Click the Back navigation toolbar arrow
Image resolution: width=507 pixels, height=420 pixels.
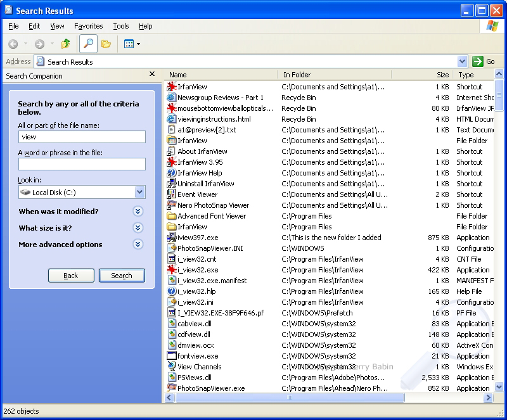(x=13, y=44)
